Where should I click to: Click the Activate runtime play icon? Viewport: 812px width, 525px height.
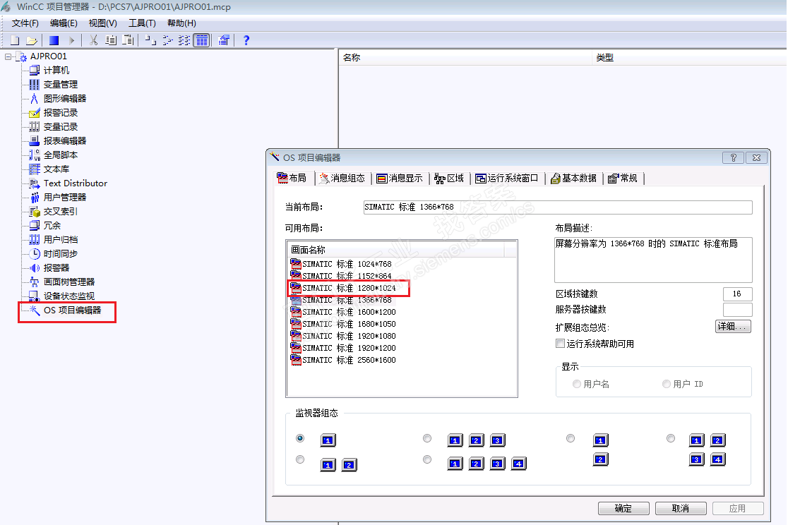[x=71, y=40]
